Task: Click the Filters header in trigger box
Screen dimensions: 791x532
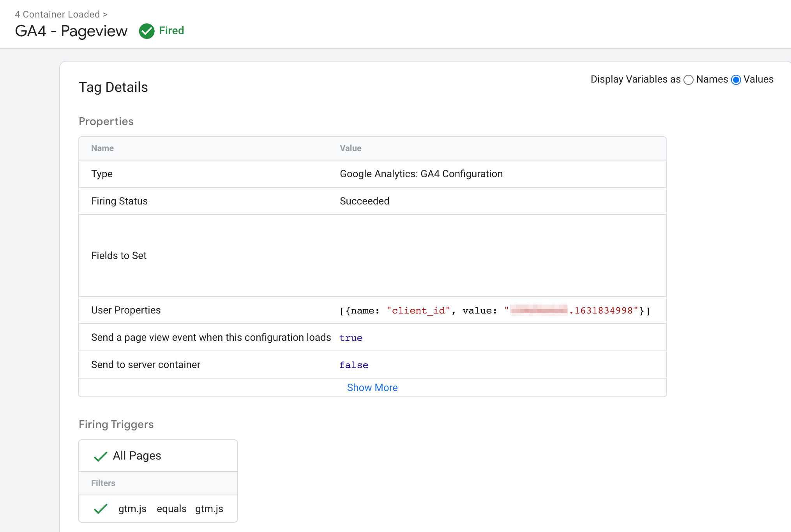Action: click(103, 483)
